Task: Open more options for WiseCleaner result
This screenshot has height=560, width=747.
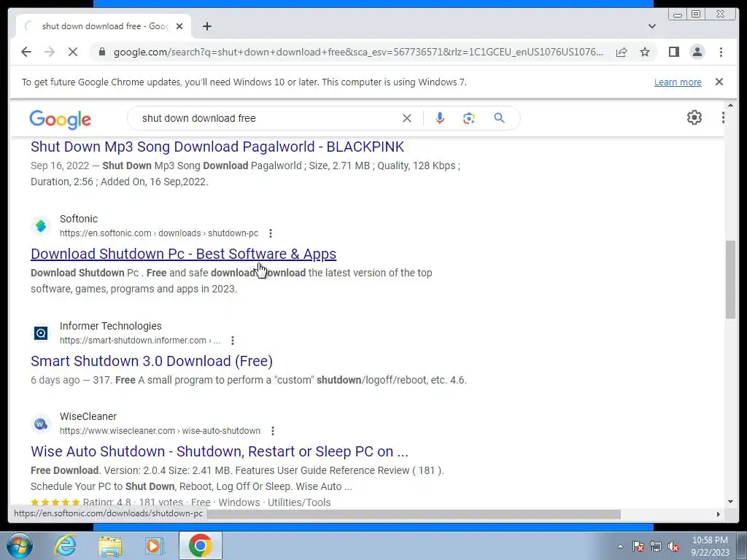Action: click(273, 431)
